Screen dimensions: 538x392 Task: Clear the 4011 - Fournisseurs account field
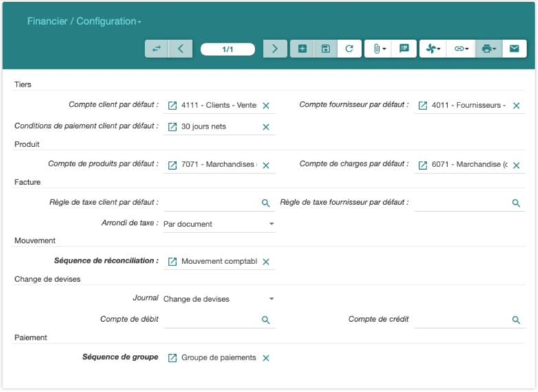(517, 106)
